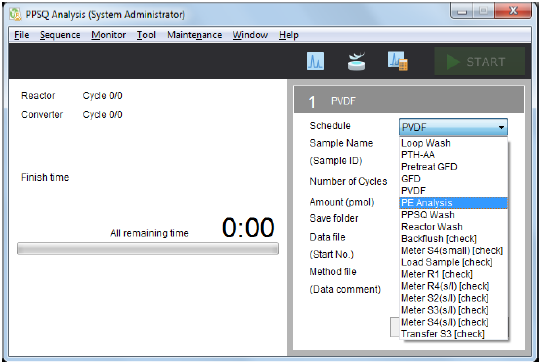Click the Method file label

pos(333,272)
